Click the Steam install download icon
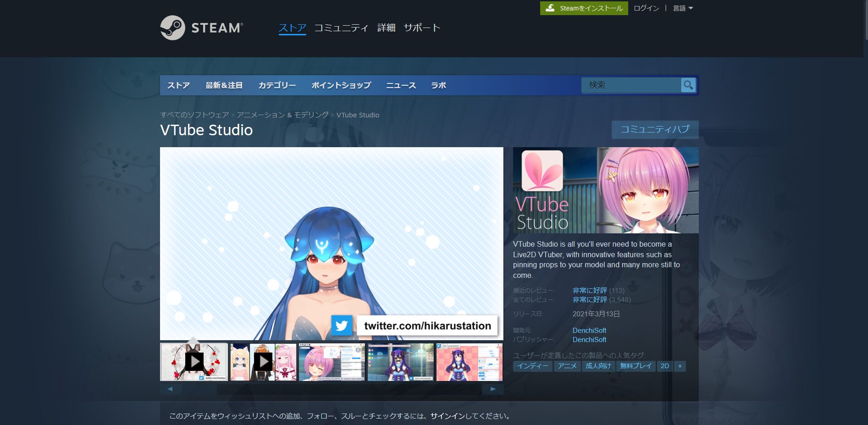This screenshot has height=425, width=868. tap(550, 8)
